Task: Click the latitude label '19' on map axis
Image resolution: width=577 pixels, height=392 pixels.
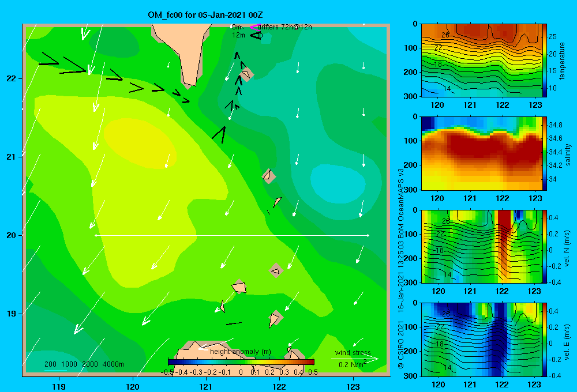Action: (12, 314)
